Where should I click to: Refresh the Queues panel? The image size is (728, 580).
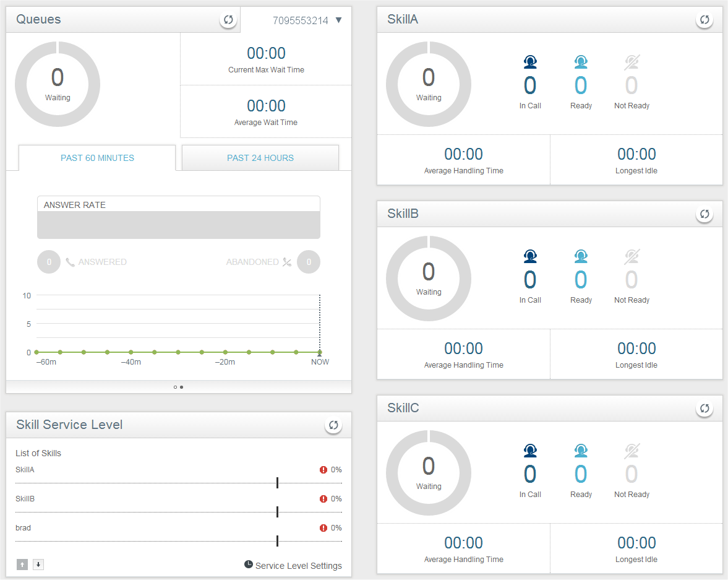(228, 20)
